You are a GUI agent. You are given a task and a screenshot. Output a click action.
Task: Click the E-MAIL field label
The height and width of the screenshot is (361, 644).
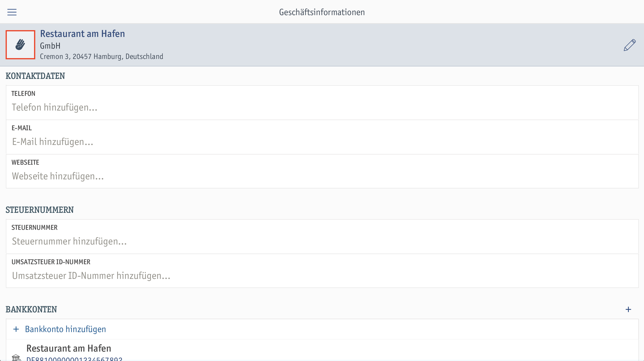point(22,128)
